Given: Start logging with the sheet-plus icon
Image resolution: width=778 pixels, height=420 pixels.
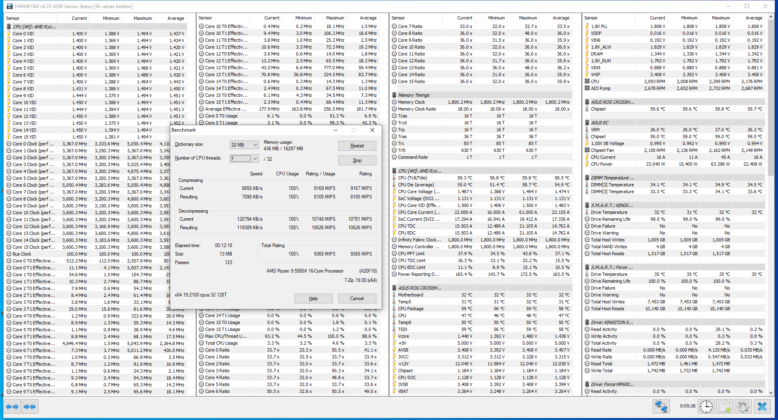Looking at the screenshot, I should (725, 407).
